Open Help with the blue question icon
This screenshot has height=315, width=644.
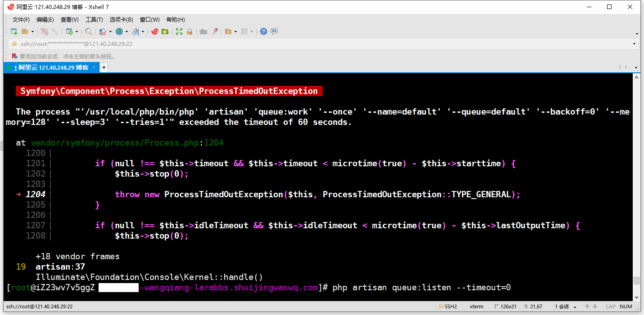tap(264, 31)
